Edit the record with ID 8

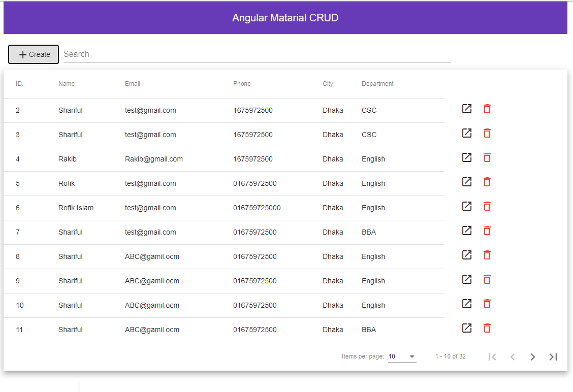tap(466, 255)
